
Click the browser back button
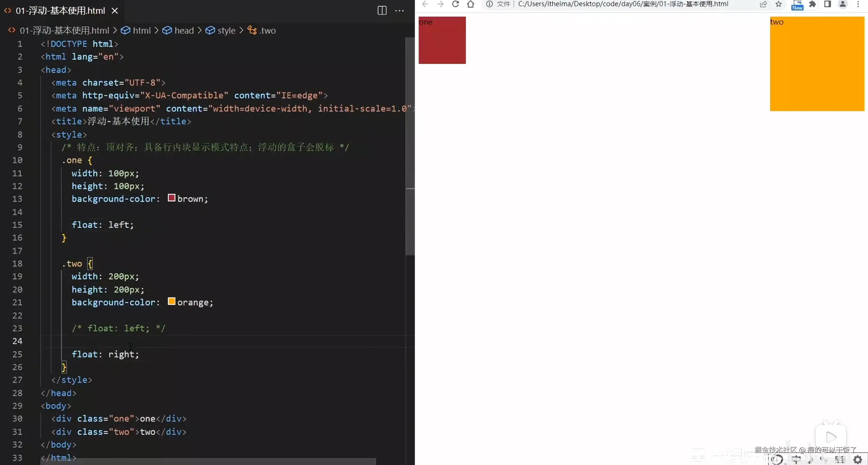pyautogui.click(x=425, y=4)
